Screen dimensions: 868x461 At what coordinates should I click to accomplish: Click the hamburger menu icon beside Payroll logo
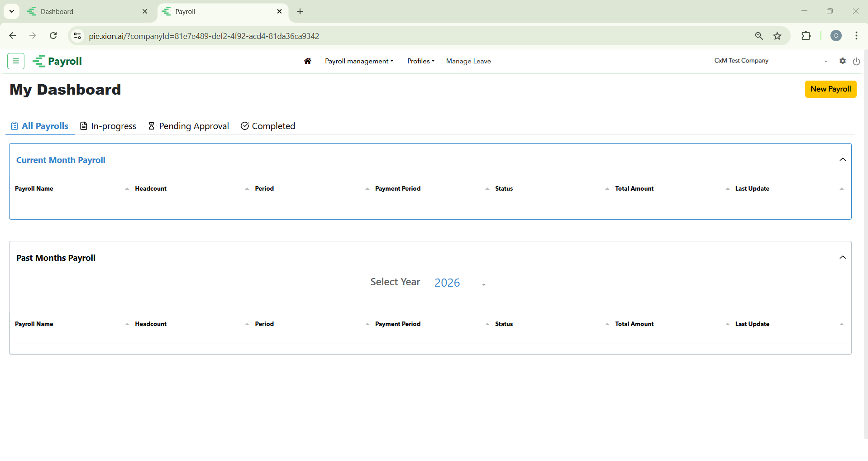(x=16, y=61)
